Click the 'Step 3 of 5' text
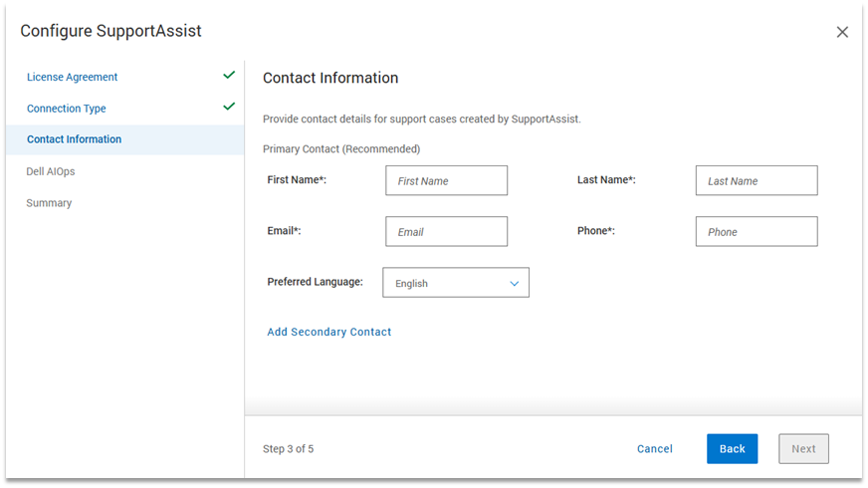The height and width of the screenshot is (488, 868). coord(288,449)
